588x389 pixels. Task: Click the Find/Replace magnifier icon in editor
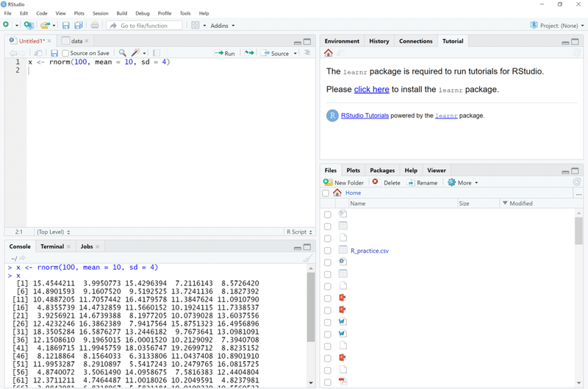(122, 53)
